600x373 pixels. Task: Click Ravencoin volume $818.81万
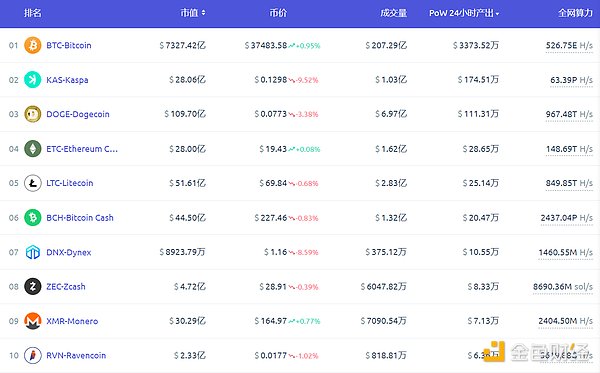click(x=386, y=355)
